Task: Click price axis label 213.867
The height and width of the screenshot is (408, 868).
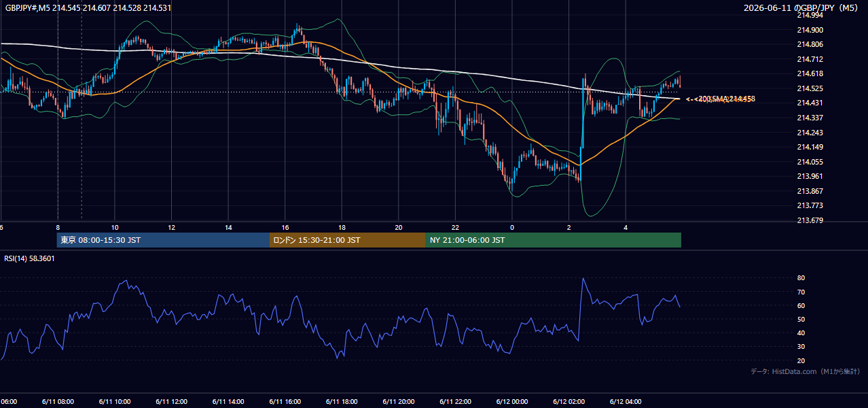Action: (x=809, y=191)
